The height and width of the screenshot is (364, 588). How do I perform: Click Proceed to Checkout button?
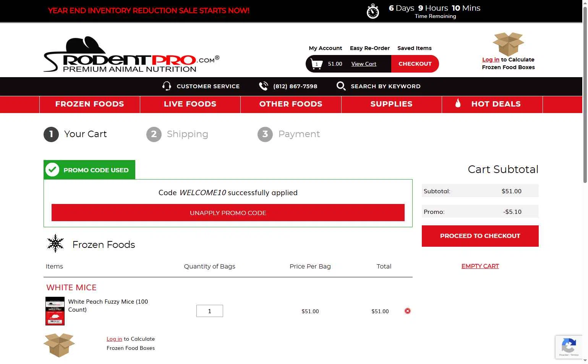[480, 236]
